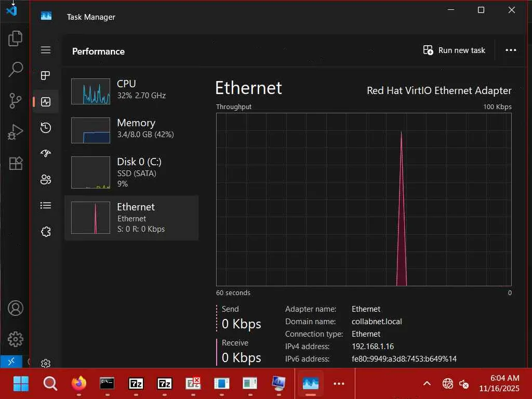Open the Details page list icon
Image resolution: width=532 pixels, height=399 pixels.
[46, 205]
